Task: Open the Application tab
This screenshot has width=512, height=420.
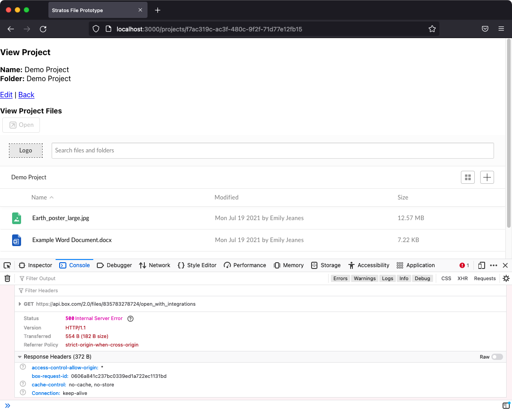Action: pyautogui.click(x=416, y=266)
